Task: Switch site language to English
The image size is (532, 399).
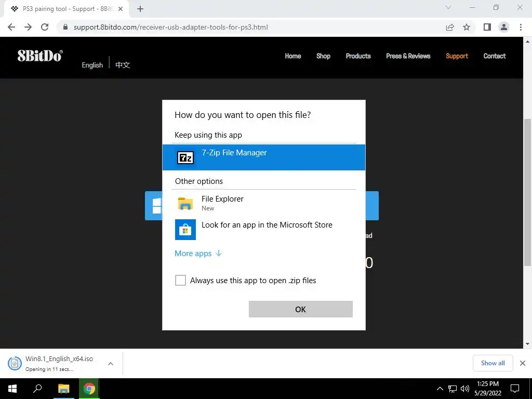Action: [92, 65]
